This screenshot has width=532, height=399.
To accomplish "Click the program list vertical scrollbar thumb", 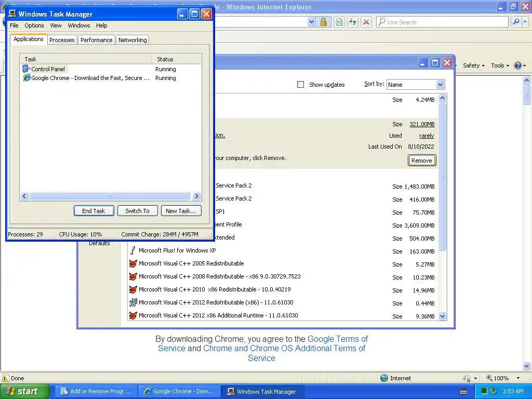I will 442,177.
